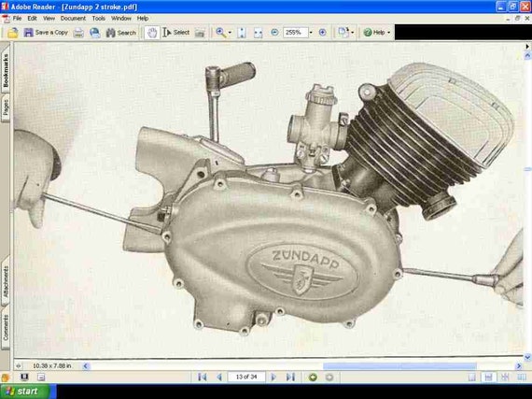Click the Adobe PDF menu bar icon
The image size is (532, 399).
click(6, 19)
